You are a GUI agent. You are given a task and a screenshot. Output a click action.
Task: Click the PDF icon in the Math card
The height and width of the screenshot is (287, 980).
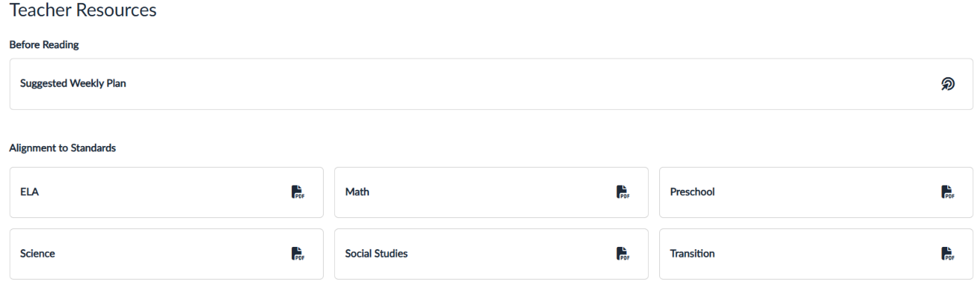623,192
